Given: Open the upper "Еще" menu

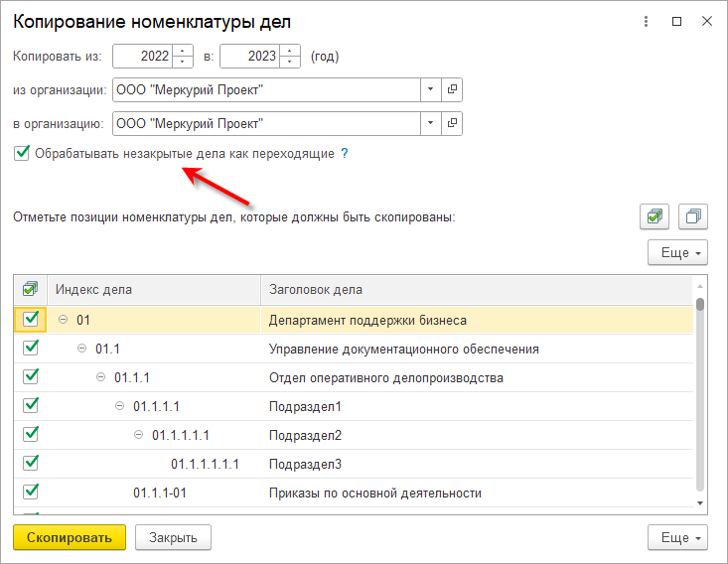Looking at the screenshot, I should pos(677,252).
